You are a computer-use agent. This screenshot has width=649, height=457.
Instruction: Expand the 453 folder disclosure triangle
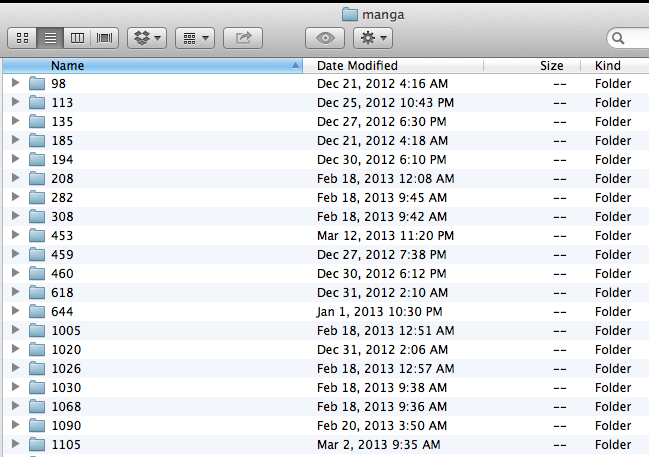(15, 235)
